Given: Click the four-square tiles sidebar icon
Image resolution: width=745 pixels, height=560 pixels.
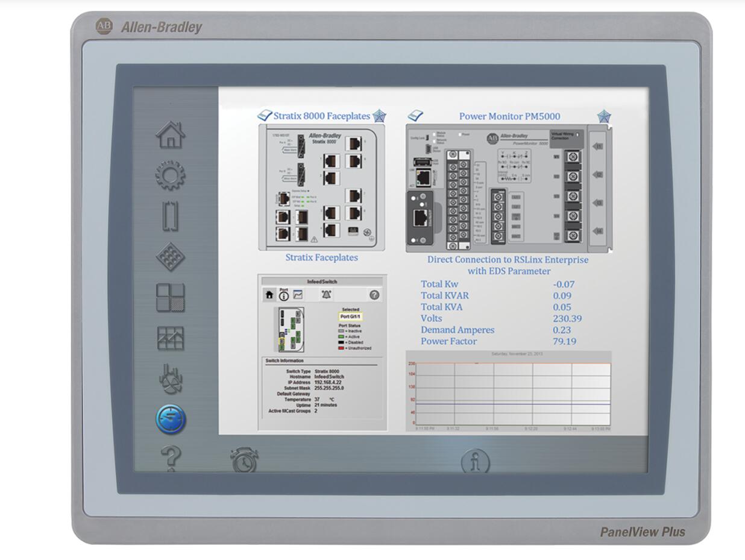Looking at the screenshot, I should click(171, 298).
